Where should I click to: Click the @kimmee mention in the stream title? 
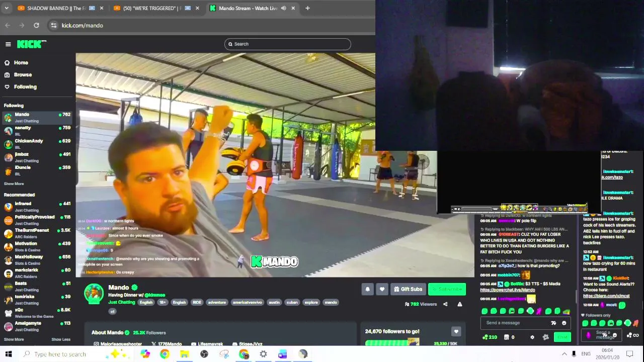pos(155,295)
